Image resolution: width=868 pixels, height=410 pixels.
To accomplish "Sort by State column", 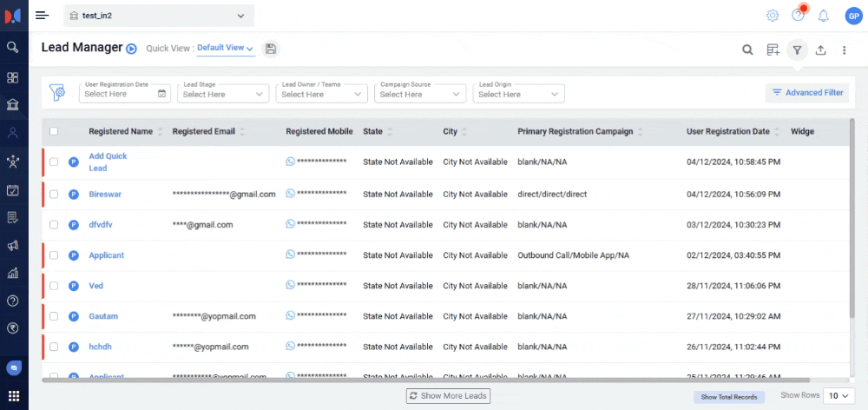I will pyautogui.click(x=390, y=132).
